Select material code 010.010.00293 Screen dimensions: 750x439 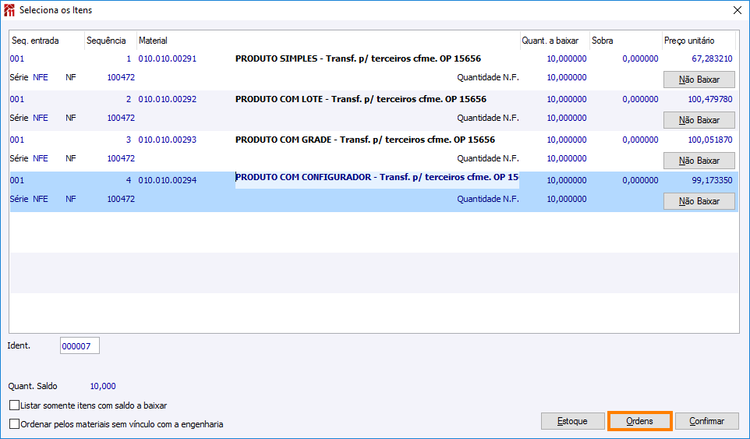pyautogui.click(x=167, y=140)
